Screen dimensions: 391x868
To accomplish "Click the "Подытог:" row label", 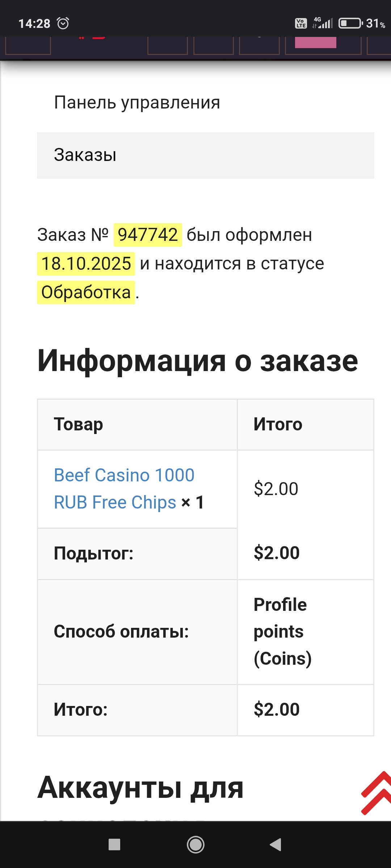I will [x=94, y=553].
